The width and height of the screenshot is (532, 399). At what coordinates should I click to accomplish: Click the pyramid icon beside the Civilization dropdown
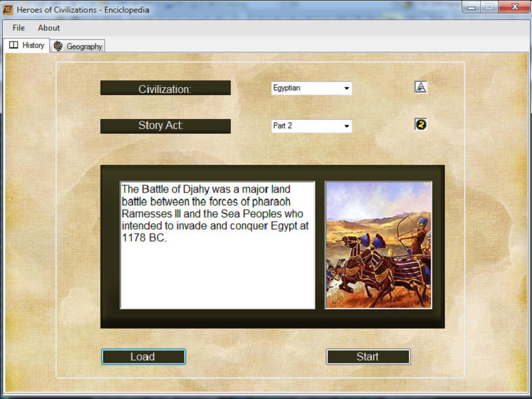tap(420, 86)
